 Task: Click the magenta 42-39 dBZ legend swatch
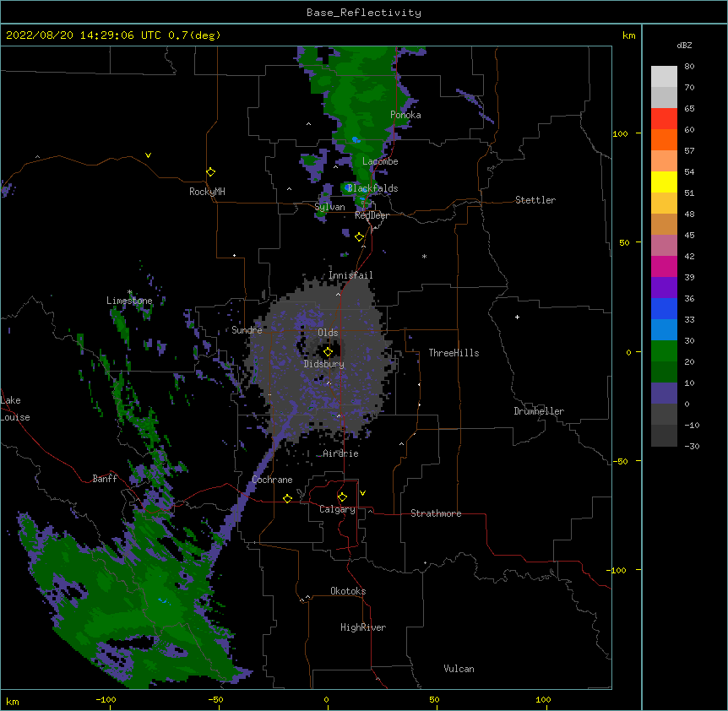click(x=664, y=266)
